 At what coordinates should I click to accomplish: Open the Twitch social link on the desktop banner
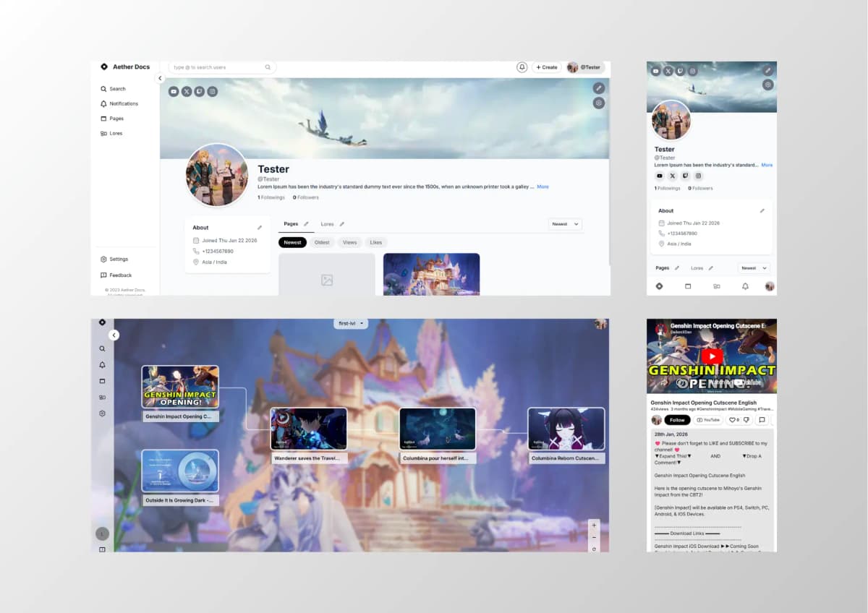tap(200, 92)
